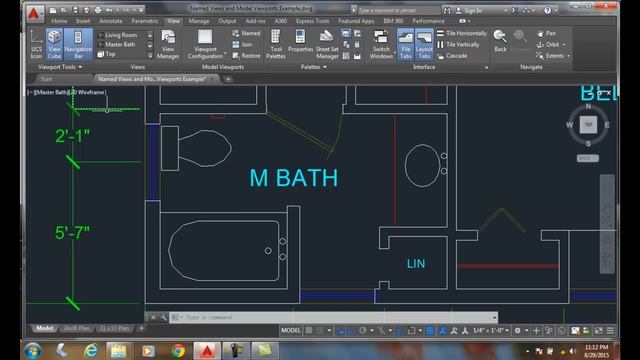This screenshot has width=640, height=360.
Task: Open the Home ribbon tab
Action: point(59,21)
